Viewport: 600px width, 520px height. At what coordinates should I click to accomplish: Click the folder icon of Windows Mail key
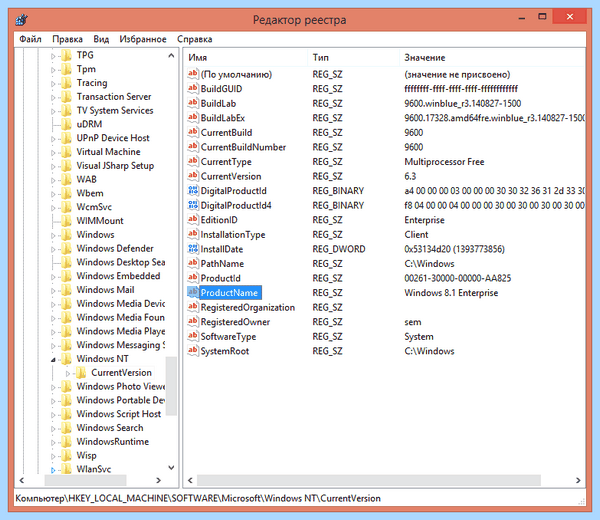click(x=67, y=290)
